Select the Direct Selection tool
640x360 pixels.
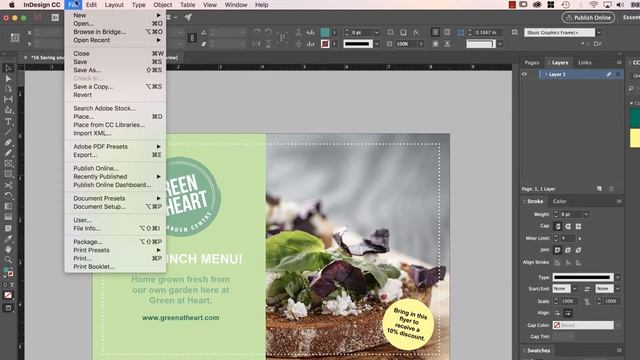pos(8,78)
